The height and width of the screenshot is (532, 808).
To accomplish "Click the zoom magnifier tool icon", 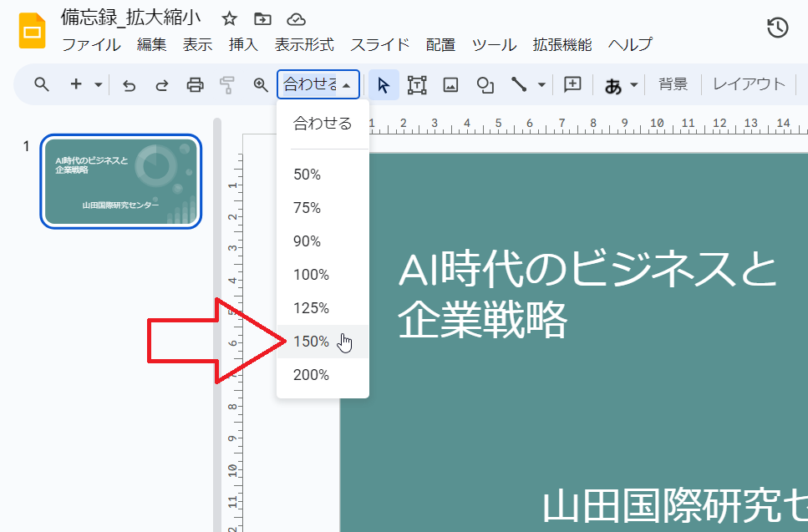I will pyautogui.click(x=261, y=85).
